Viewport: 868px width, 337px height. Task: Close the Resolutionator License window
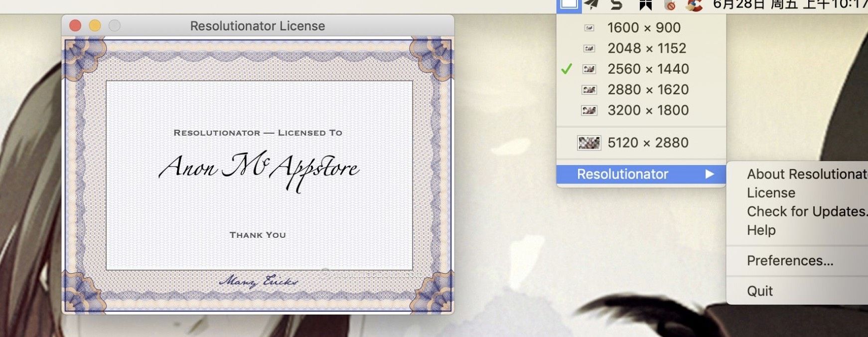pyautogui.click(x=75, y=25)
